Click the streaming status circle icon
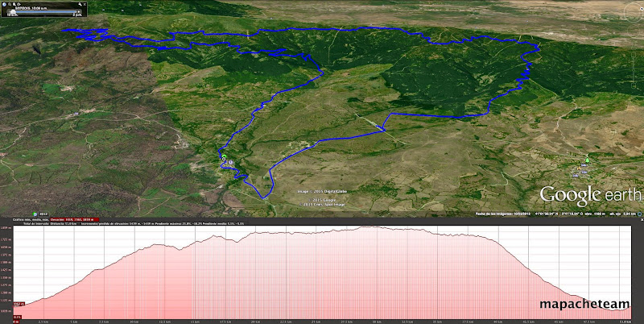The height and width of the screenshot is (324, 644). 639,214
